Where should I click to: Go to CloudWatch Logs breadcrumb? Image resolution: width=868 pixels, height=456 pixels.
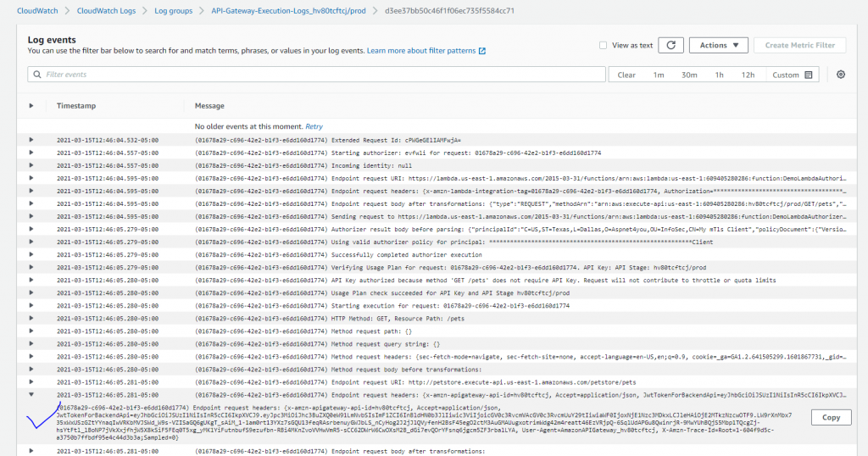pos(106,10)
